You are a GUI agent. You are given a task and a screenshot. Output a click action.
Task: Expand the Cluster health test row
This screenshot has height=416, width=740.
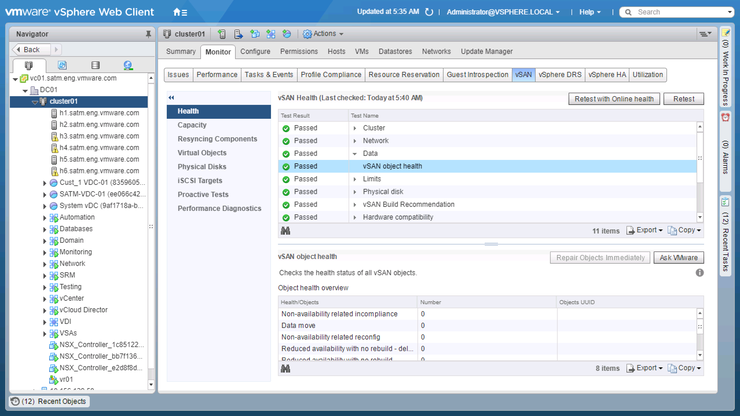coord(355,128)
